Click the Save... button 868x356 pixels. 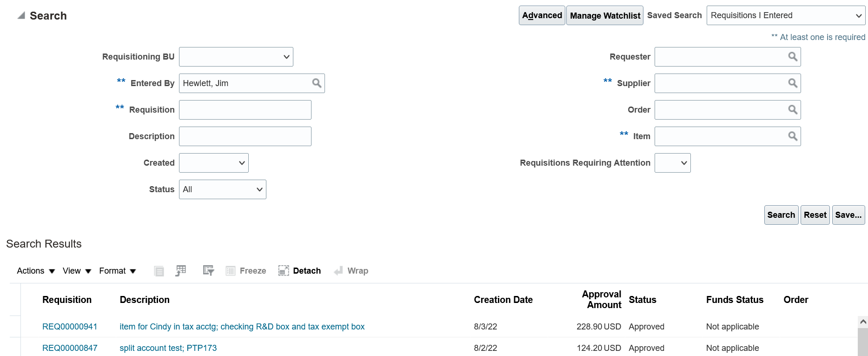click(x=848, y=215)
